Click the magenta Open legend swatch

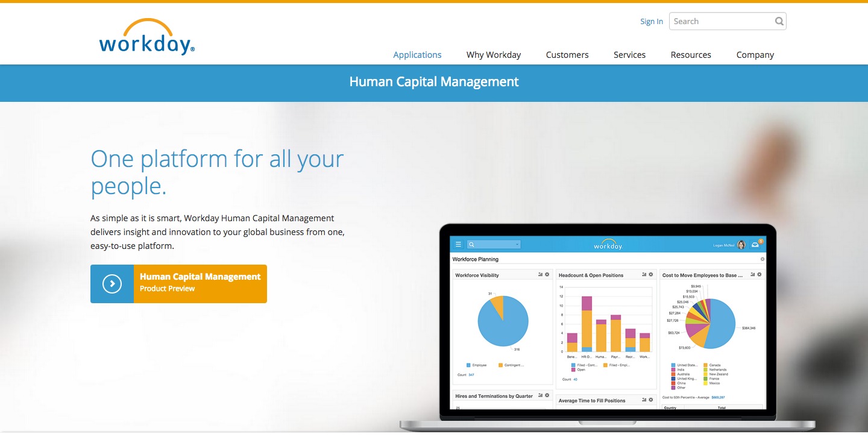pos(573,369)
